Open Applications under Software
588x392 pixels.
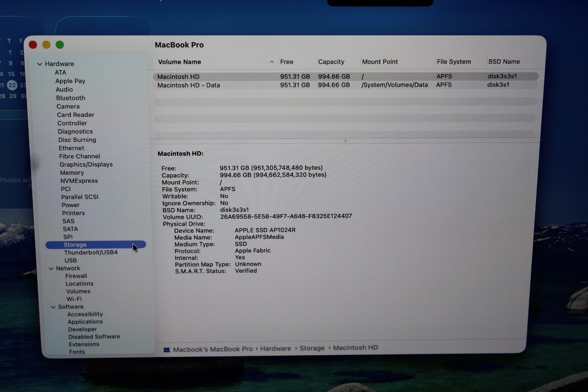tap(85, 321)
